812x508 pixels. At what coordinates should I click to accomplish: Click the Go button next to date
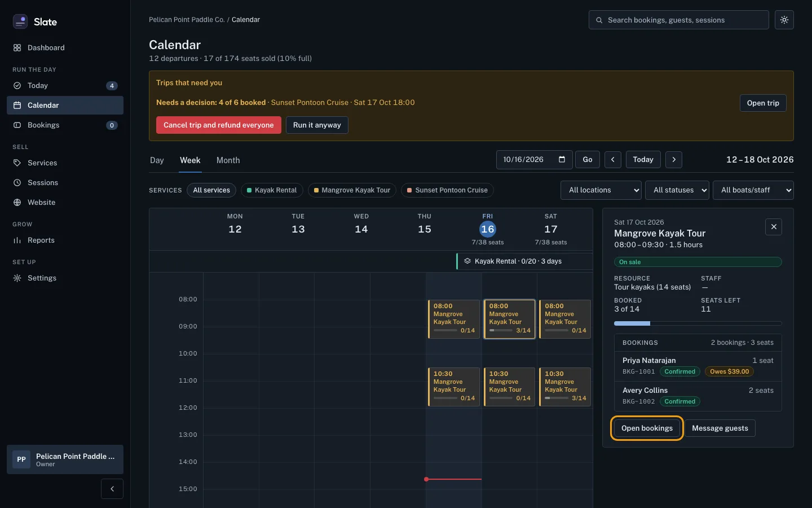point(588,160)
